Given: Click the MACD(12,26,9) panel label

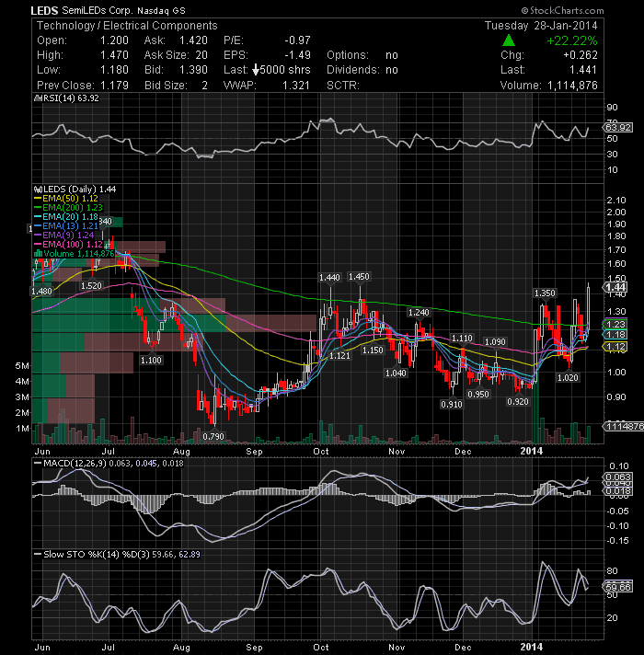Looking at the screenshot, I should point(75,464).
